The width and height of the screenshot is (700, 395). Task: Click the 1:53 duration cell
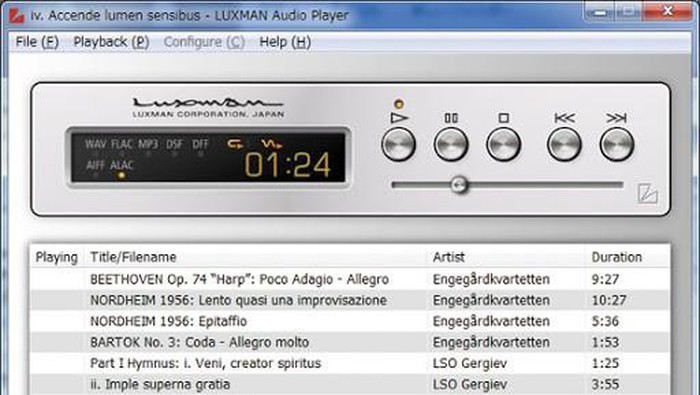(x=605, y=342)
